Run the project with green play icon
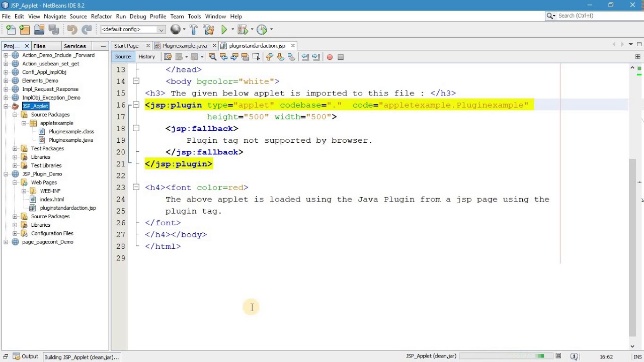The image size is (644, 362). [x=224, y=30]
